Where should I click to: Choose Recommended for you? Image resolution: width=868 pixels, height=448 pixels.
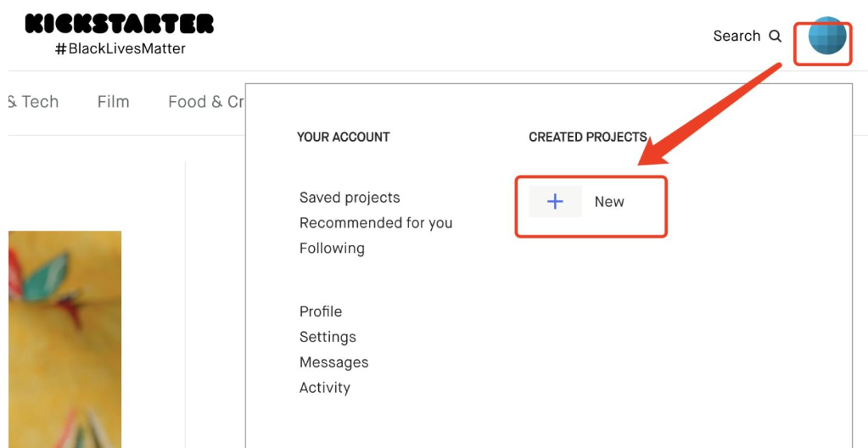pos(376,223)
